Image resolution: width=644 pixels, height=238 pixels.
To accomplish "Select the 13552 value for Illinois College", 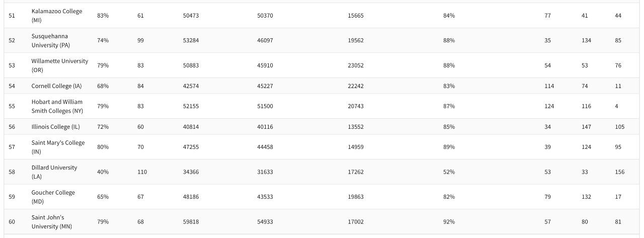I will 355,127.
